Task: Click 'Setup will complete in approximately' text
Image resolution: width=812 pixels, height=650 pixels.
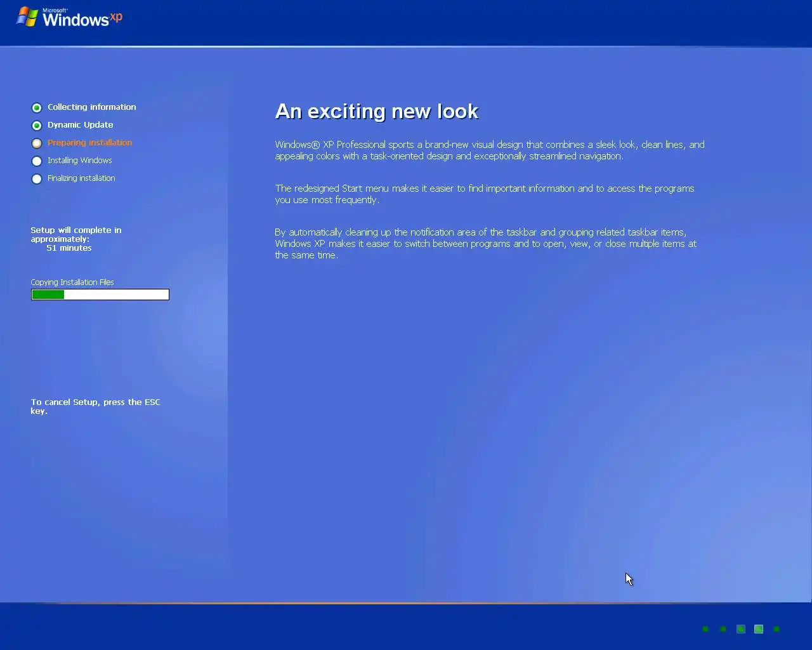Action: click(76, 235)
